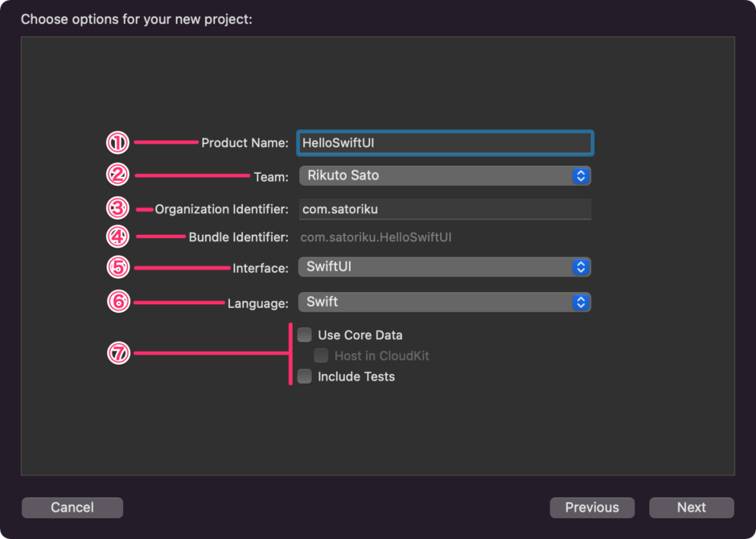The image size is (756, 539).
Task: Click the circled number 4 marker
Action: 118,237
